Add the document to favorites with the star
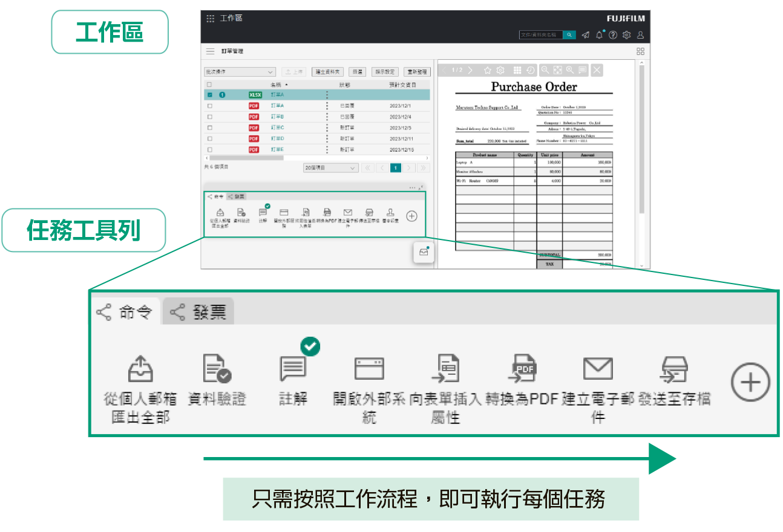This screenshot has width=783, height=532. point(488,70)
